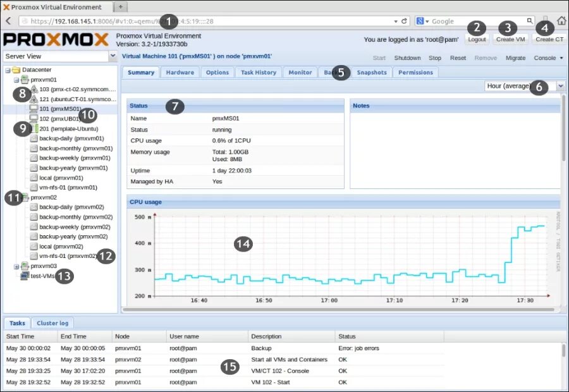The height and width of the screenshot is (392, 569).
Task: Click the container icon for 121 ubuntuCT-01
Action: coord(34,99)
